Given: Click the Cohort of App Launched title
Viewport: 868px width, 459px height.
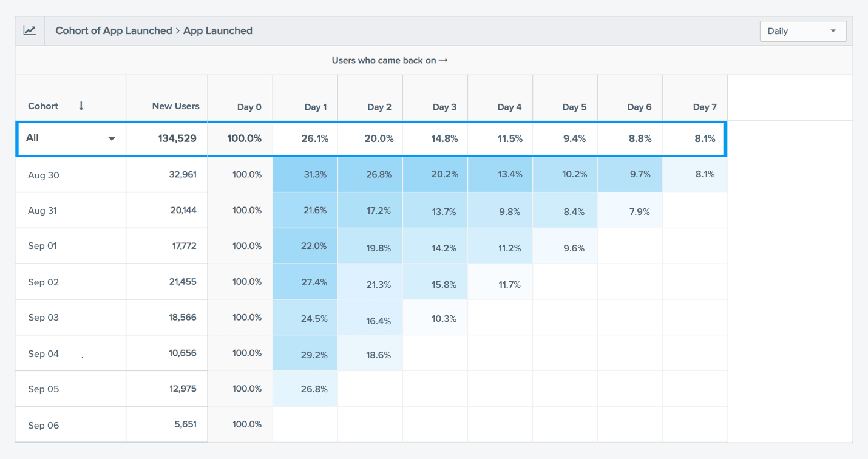Looking at the screenshot, I should pyautogui.click(x=114, y=30).
